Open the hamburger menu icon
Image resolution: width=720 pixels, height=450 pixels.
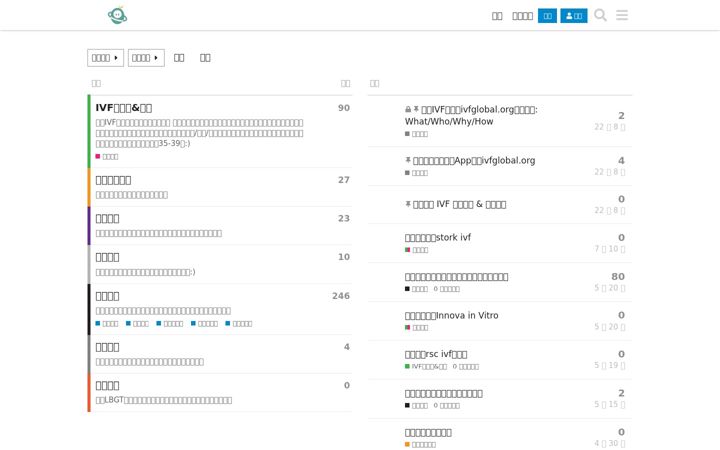(x=622, y=15)
